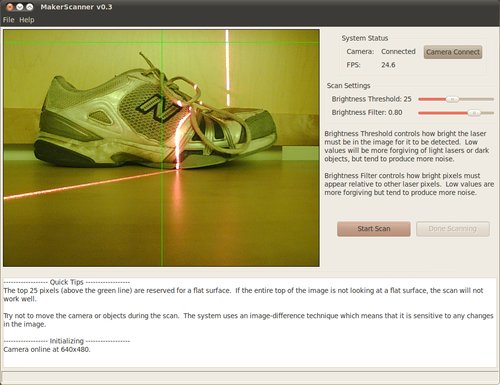Click the Brightness Threshold slider handle

pos(452,99)
